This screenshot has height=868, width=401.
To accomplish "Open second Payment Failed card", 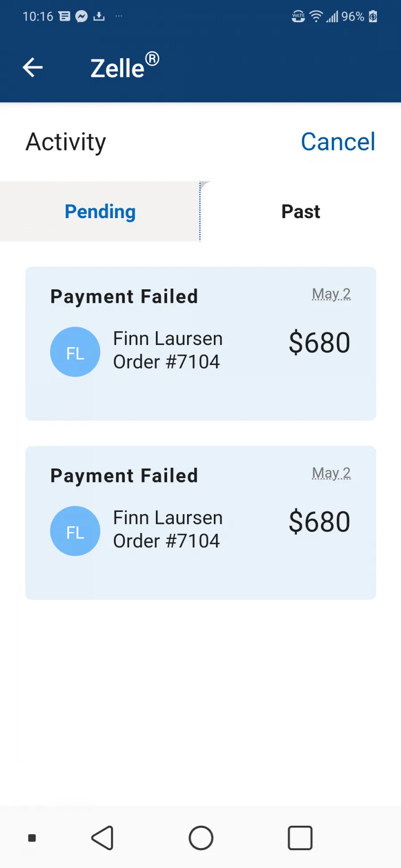I will click(x=200, y=523).
